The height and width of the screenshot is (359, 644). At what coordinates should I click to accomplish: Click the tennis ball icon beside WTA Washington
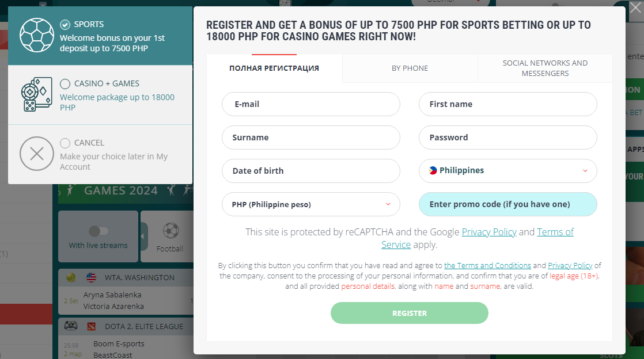click(x=71, y=277)
